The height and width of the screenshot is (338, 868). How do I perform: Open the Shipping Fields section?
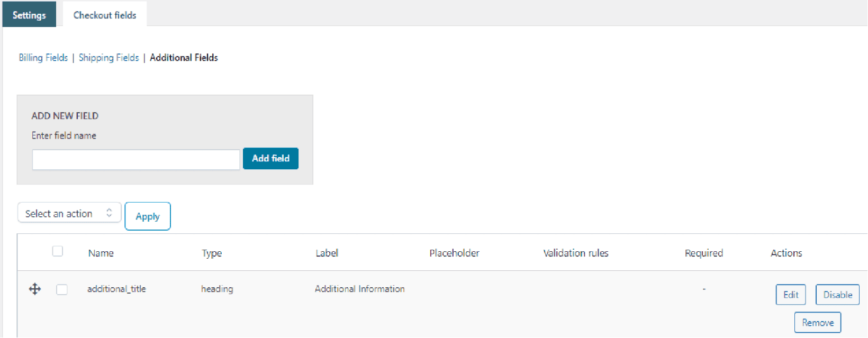108,57
